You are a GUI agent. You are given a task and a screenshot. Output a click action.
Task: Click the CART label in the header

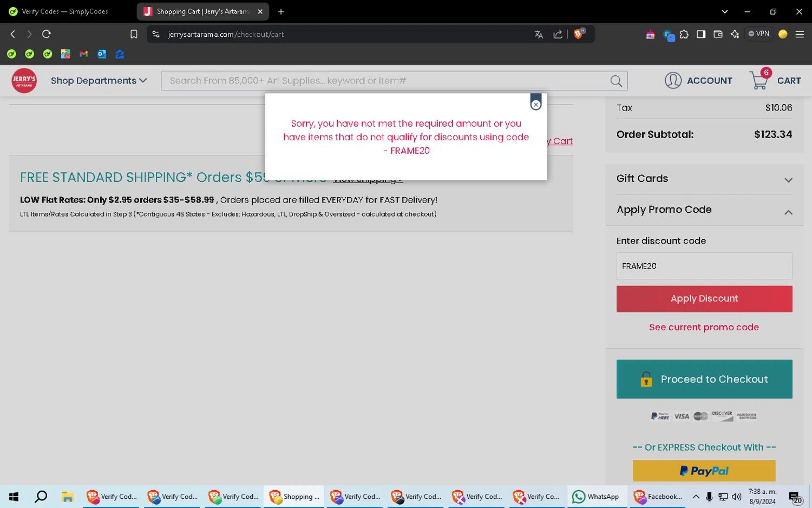789,81
